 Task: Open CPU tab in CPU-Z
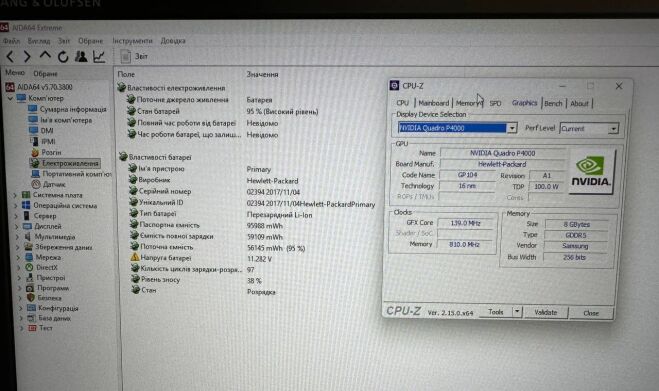(x=403, y=103)
